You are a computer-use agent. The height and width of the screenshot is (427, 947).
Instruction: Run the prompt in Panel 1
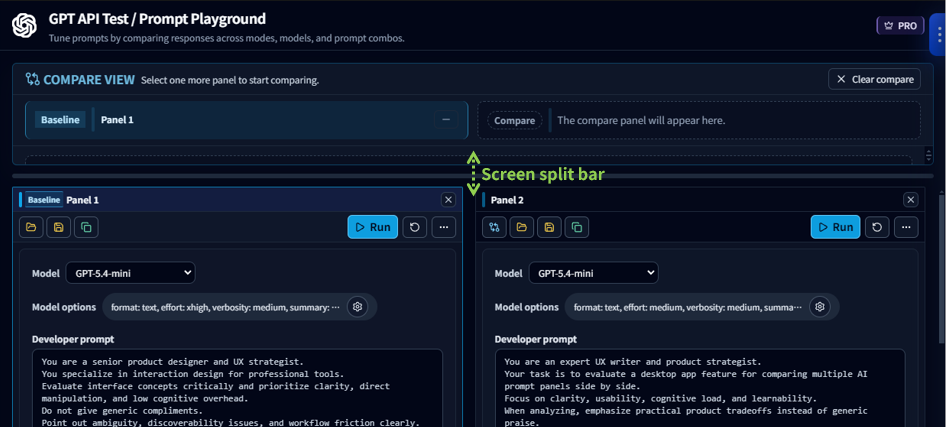tap(372, 227)
